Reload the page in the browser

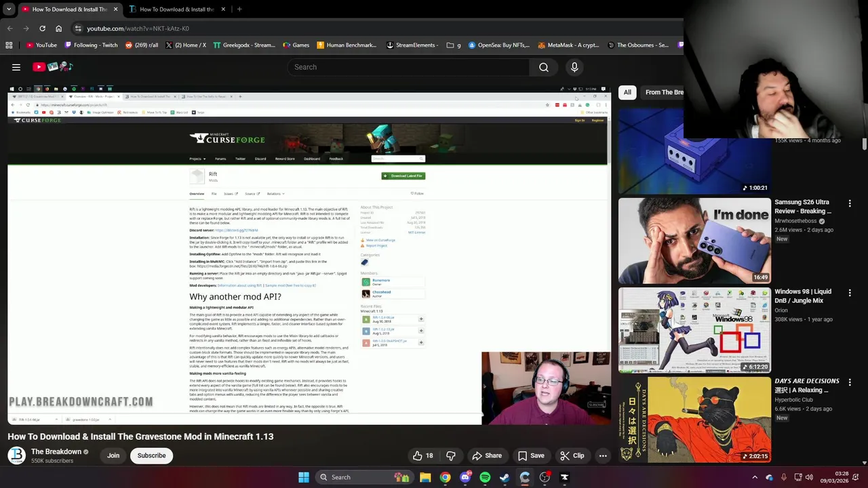point(42,28)
